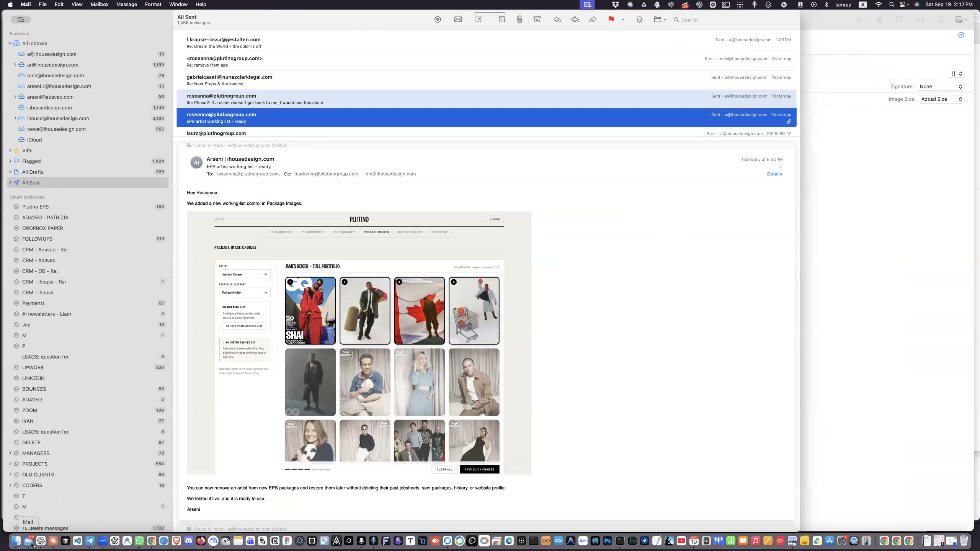This screenshot has width=980, height=551.
Task: Open the Format menu
Action: point(153,5)
